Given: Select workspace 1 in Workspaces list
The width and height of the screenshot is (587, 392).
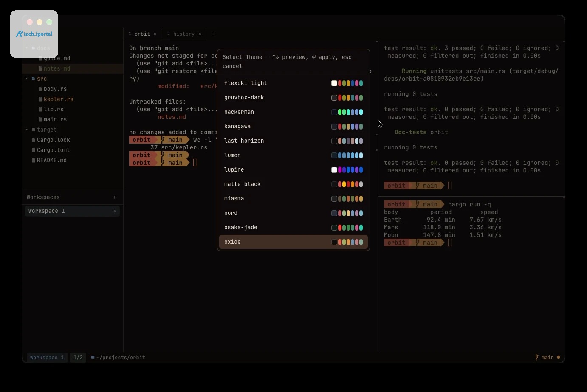Looking at the screenshot, I should pyautogui.click(x=72, y=211).
